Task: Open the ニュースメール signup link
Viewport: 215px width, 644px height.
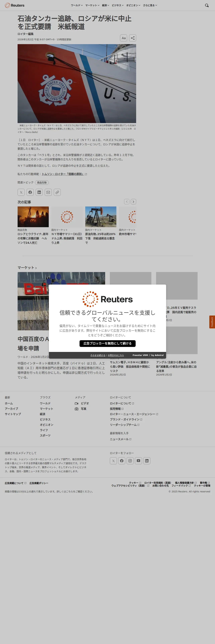Action: [x=121, y=439]
